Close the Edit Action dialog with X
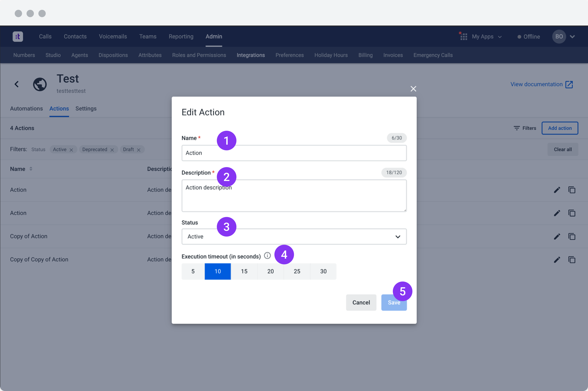588x391 pixels. point(413,88)
